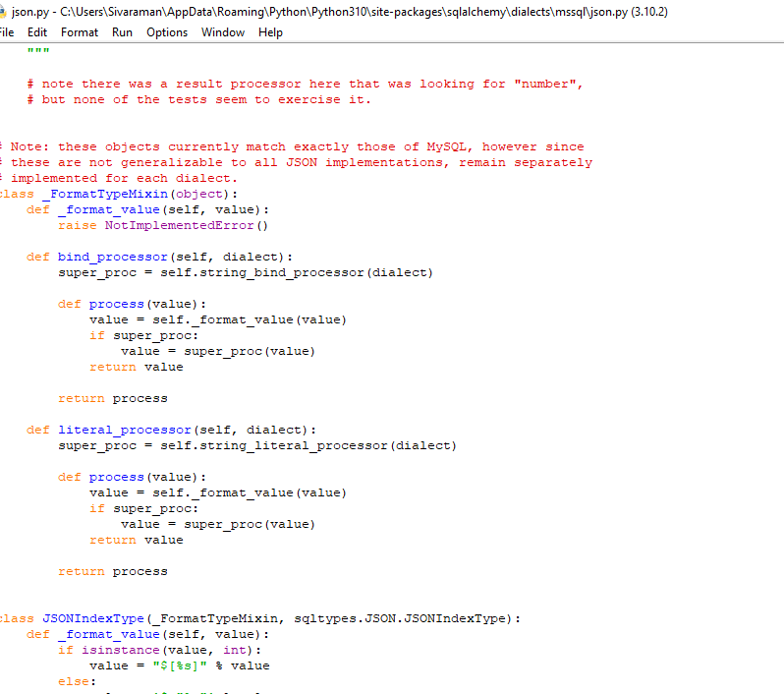Click the line 'def literal_processor(self, dialect):'
Image resolution: width=784 pixels, height=694 pixels.
[x=172, y=431]
